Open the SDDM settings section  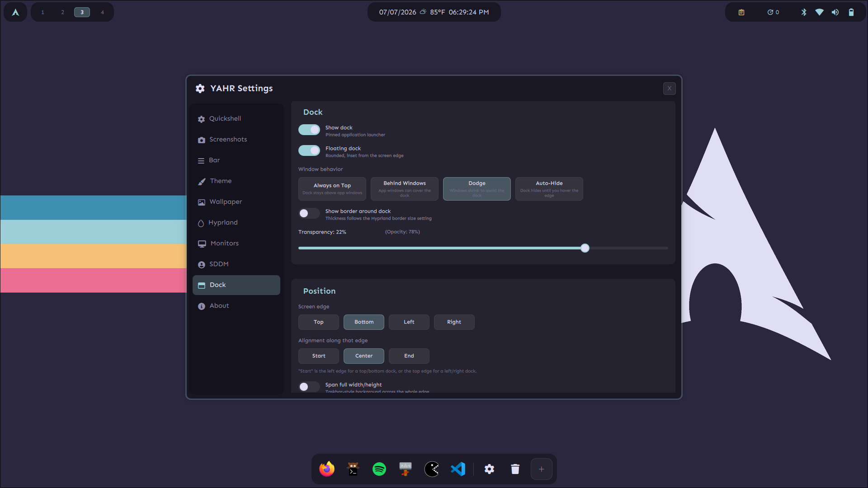tap(236, 264)
